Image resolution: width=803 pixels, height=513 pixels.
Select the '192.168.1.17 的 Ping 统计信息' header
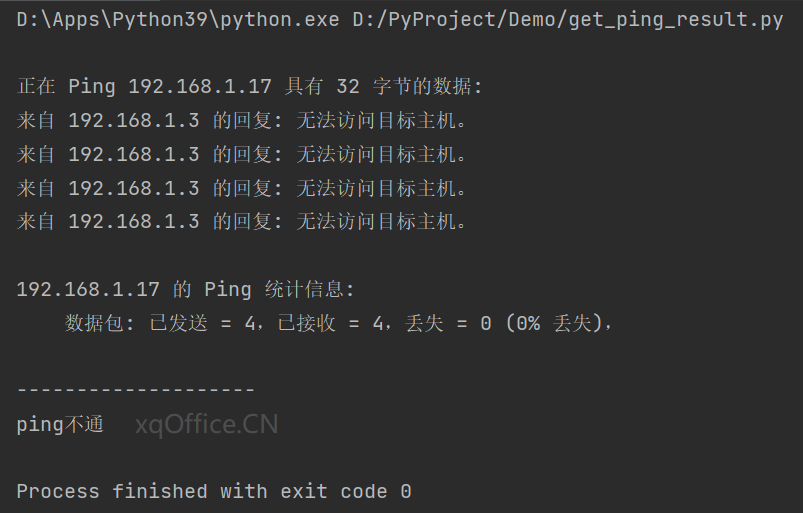[185, 289]
